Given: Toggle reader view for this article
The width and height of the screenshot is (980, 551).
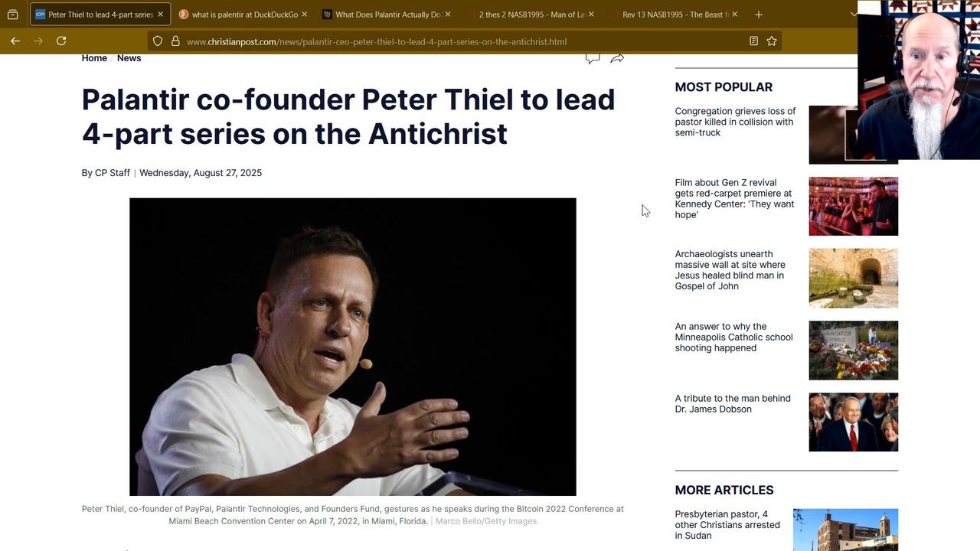Looking at the screenshot, I should pos(753,41).
